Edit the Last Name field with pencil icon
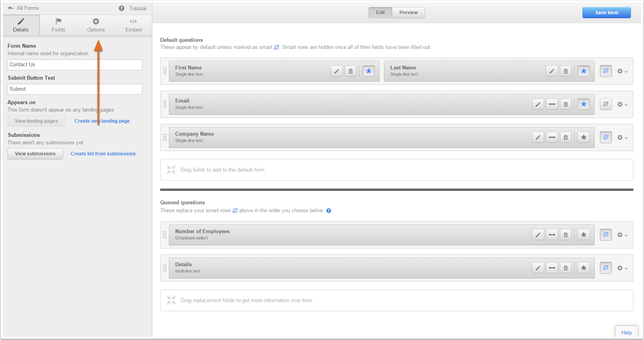This screenshot has height=340, width=644. click(552, 71)
